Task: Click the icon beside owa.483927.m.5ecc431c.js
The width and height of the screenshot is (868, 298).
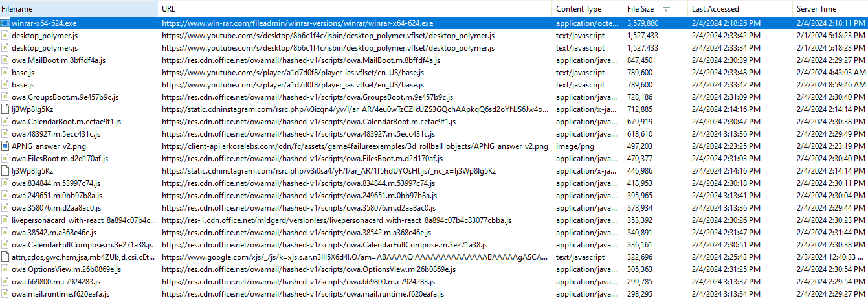Action: click(5, 133)
